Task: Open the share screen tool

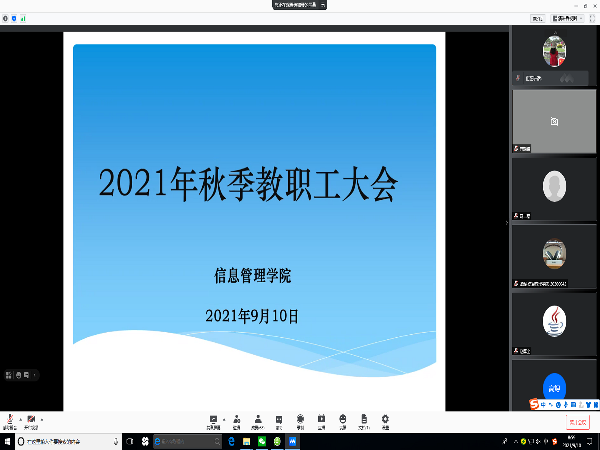Action: tap(213, 420)
